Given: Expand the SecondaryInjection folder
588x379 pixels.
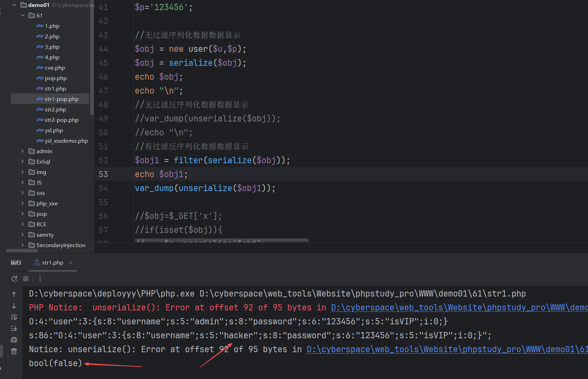Looking at the screenshot, I should pos(23,245).
